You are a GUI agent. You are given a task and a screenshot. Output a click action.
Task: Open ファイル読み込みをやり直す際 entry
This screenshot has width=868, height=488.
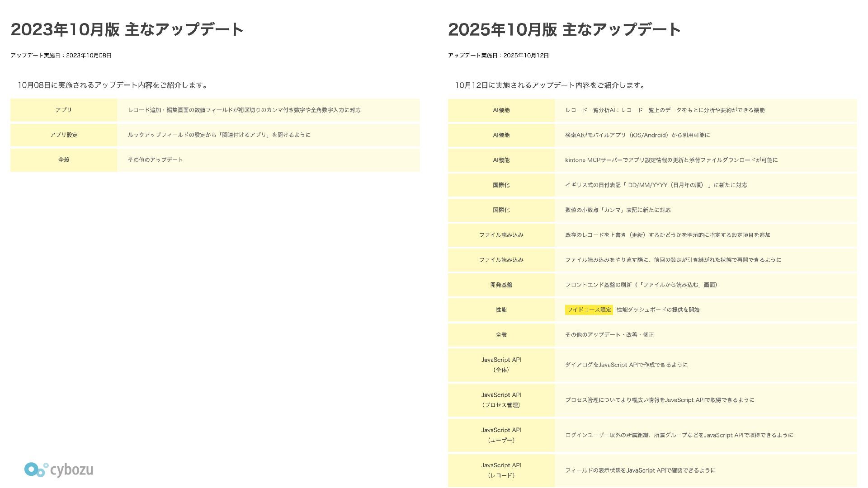pos(673,260)
